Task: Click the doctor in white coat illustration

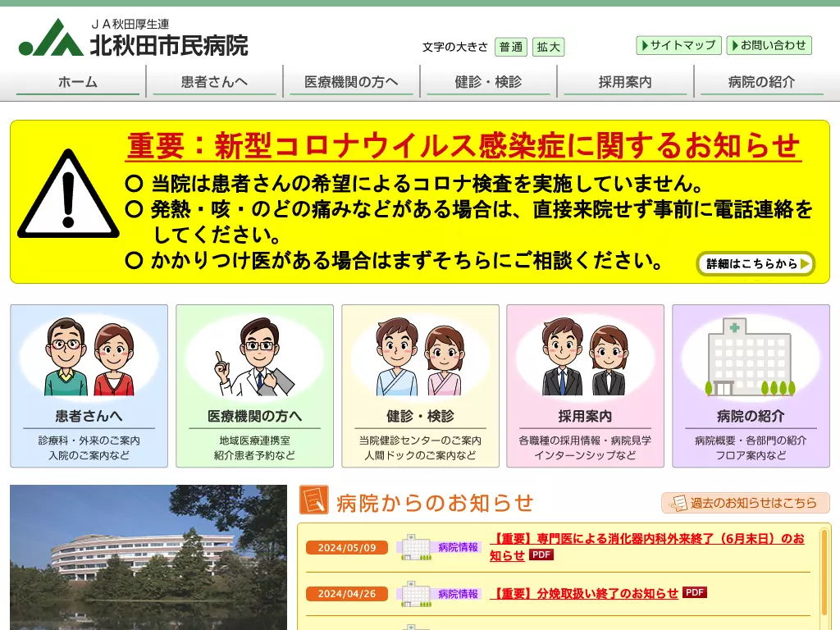Action: pos(254,356)
